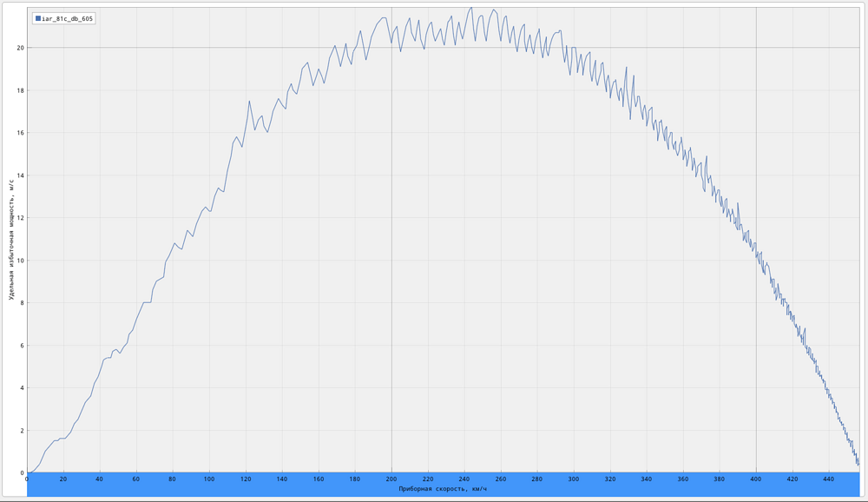Screen dimensions: 868x502
Task: Click the 60 tick label on the x-axis
Action: pos(136,479)
